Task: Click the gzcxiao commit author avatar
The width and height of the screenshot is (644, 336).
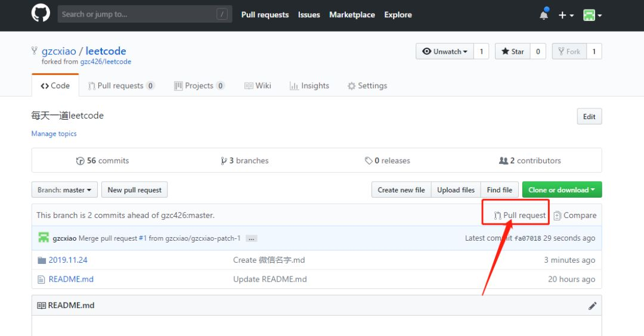Action: click(44, 238)
